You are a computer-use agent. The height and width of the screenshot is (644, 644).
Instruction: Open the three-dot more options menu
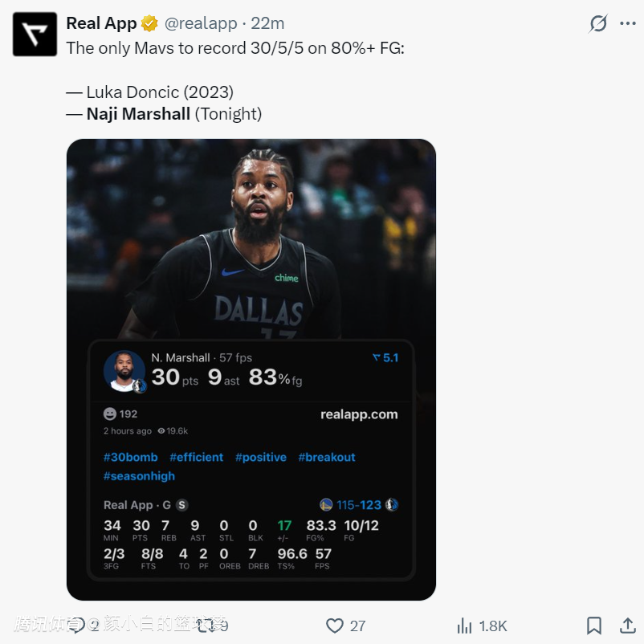[x=628, y=23]
